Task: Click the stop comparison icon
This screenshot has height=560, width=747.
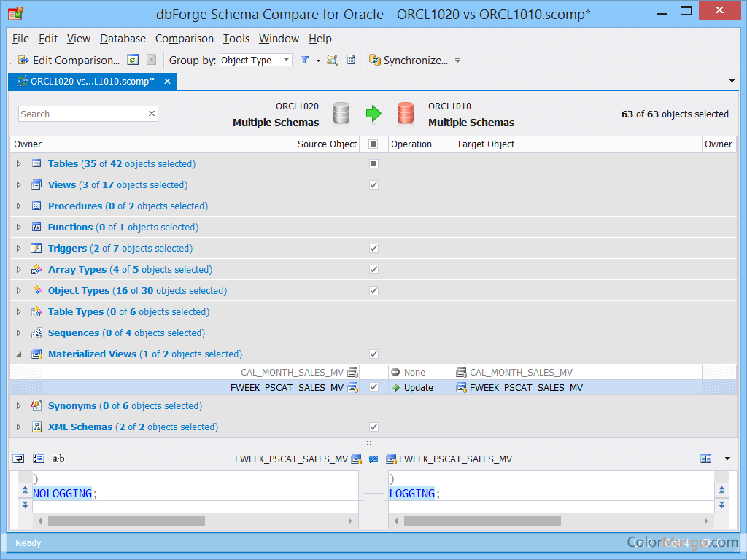Action: click(151, 60)
